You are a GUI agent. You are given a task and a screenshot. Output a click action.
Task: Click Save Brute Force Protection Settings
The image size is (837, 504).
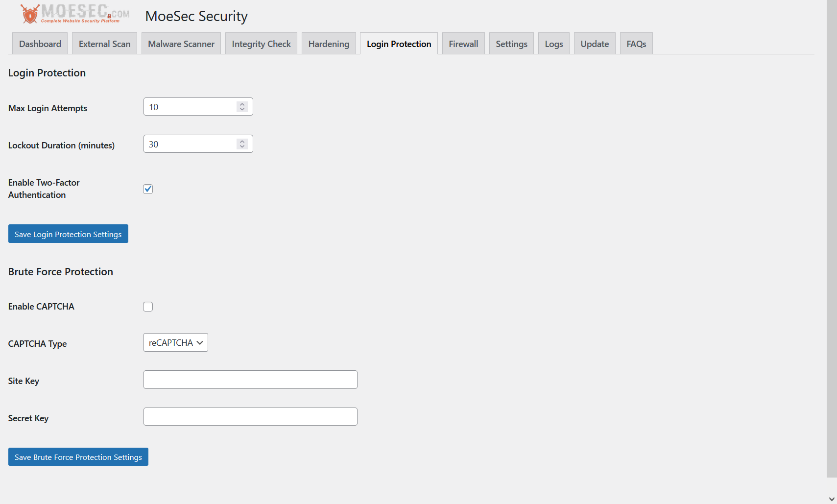click(78, 457)
